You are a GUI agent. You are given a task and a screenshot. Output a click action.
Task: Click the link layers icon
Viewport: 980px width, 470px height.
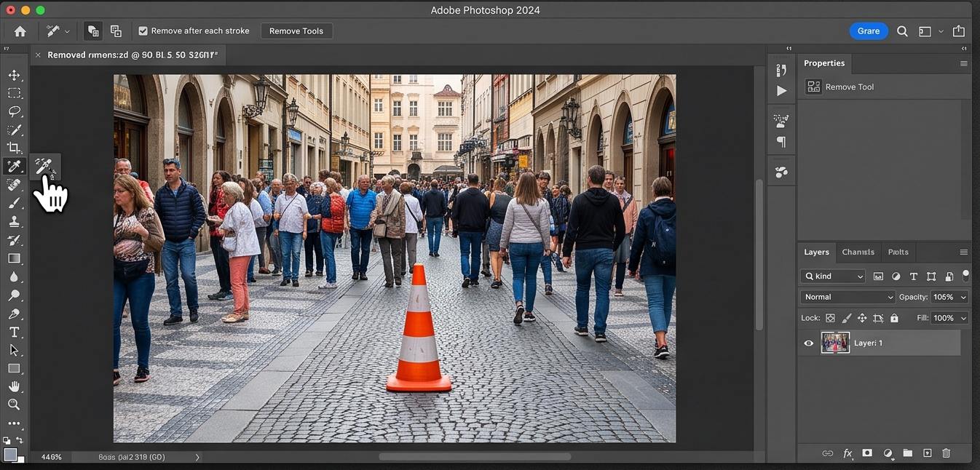(827, 453)
